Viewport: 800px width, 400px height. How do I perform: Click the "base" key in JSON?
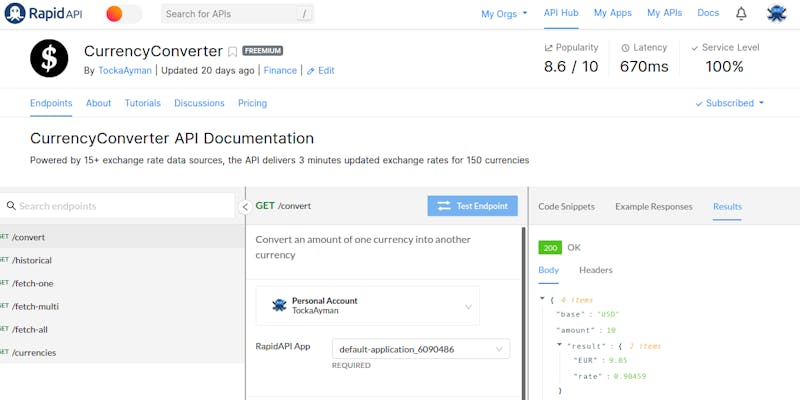point(572,314)
